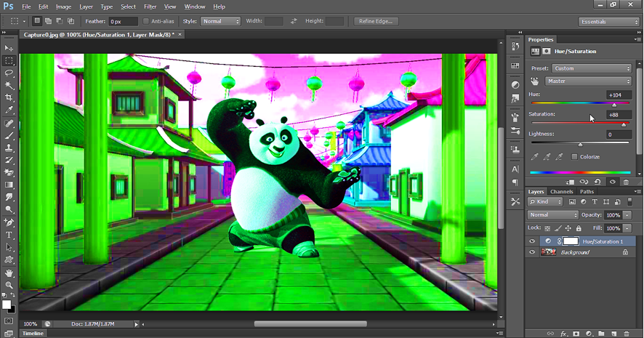Delete the adjustment layer from Properties panel
The width and height of the screenshot is (644, 338).
click(626, 182)
